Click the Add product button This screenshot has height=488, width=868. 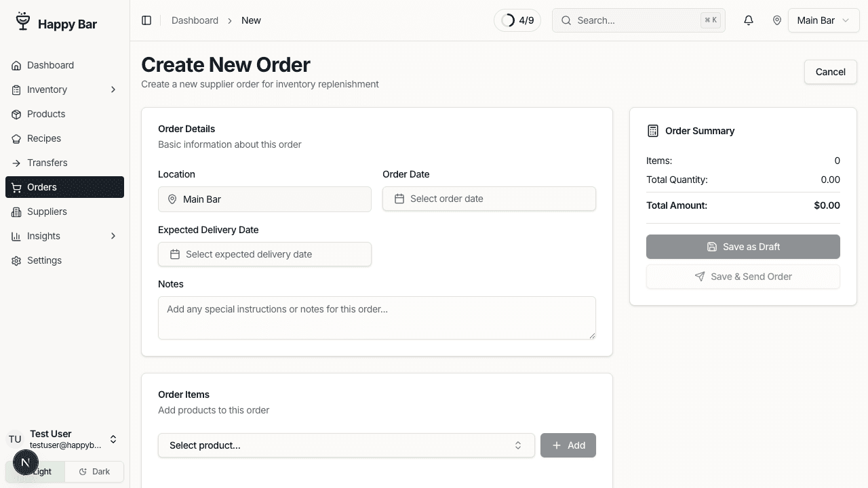[x=568, y=445]
